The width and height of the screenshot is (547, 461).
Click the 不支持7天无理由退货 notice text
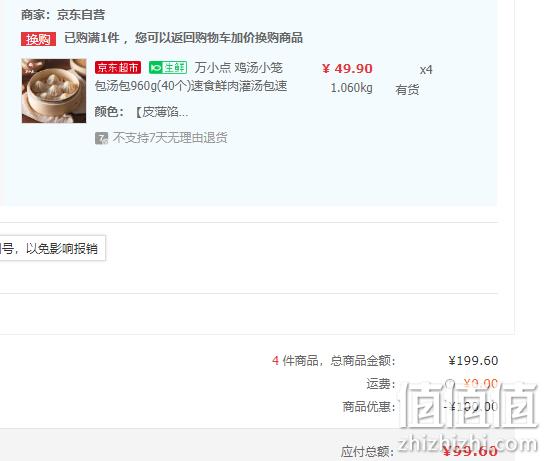[170, 138]
